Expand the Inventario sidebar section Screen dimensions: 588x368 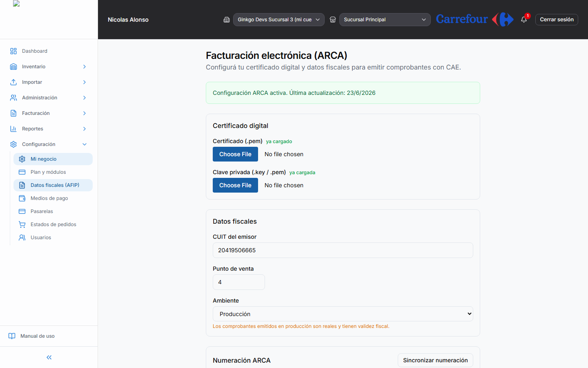pos(49,67)
